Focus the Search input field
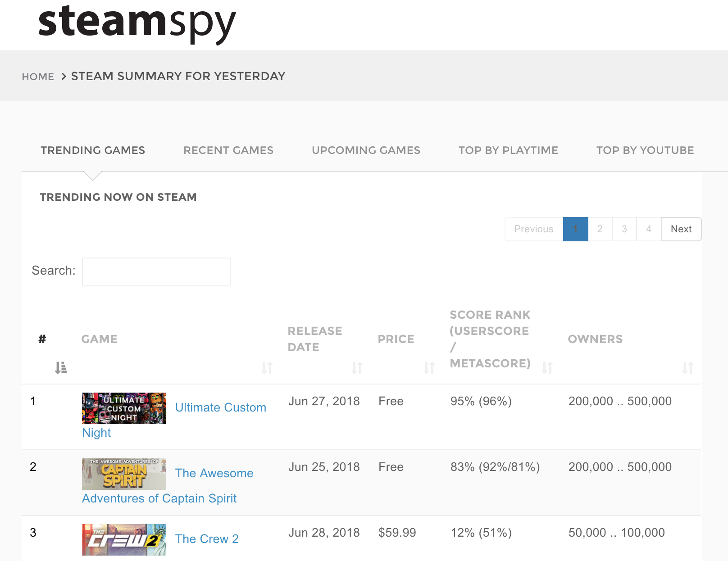 pos(156,272)
